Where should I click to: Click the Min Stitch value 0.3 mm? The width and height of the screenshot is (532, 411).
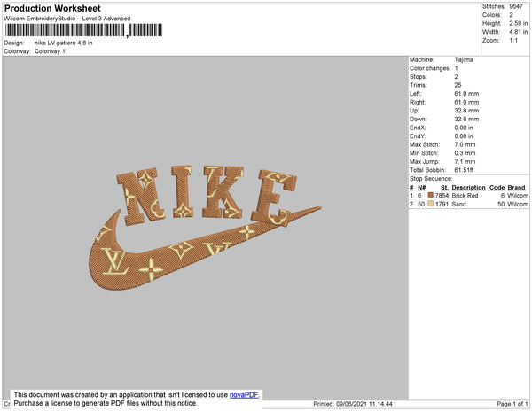[x=465, y=153]
